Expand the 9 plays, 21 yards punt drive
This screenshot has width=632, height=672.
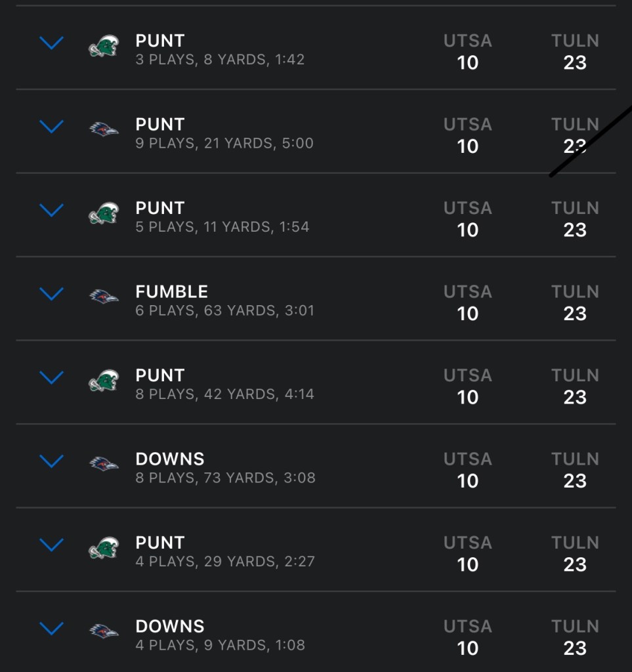51,127
